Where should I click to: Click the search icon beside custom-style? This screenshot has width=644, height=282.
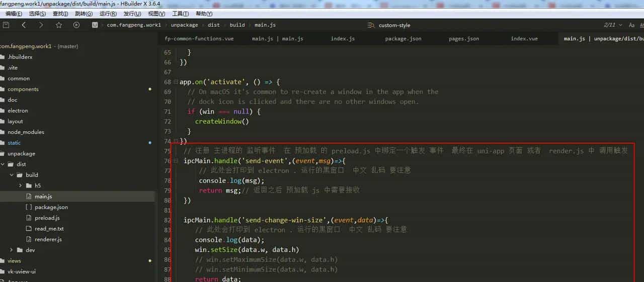(371, 25)
